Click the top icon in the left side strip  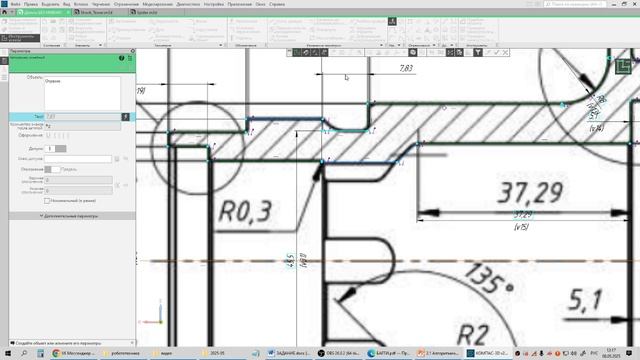(4, 53)
